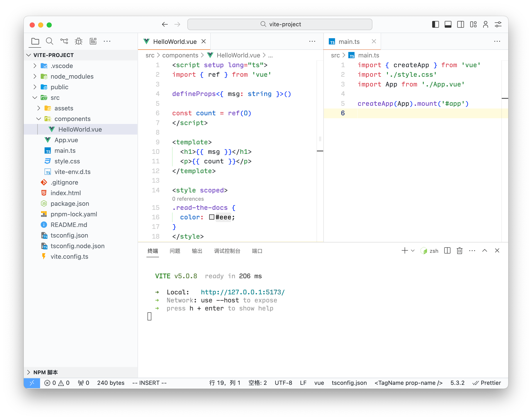Toggle the bottom panel layout button
The width and height of the screenshot is (532, 420).
[448, 24]
